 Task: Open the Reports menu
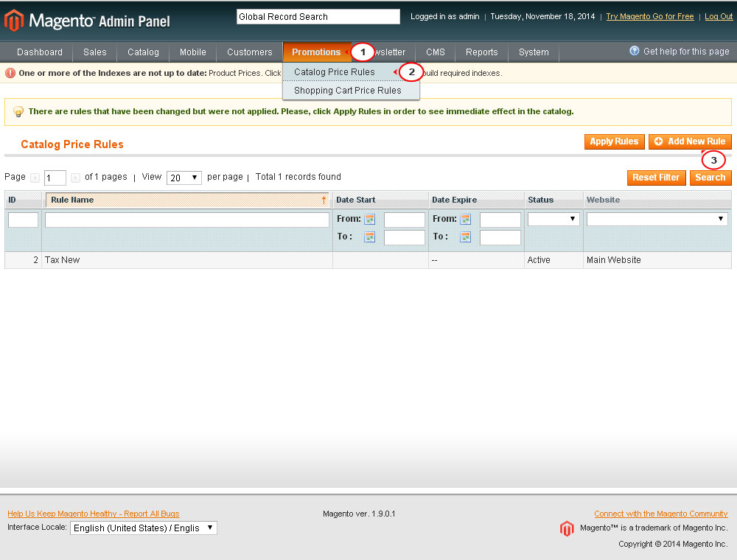[x=482, y=52]
